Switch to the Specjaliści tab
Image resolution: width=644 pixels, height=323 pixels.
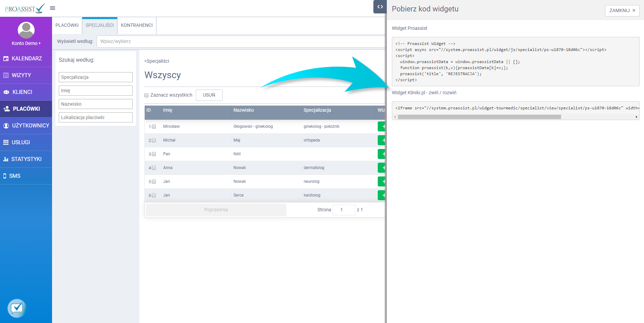click(100, 25)
